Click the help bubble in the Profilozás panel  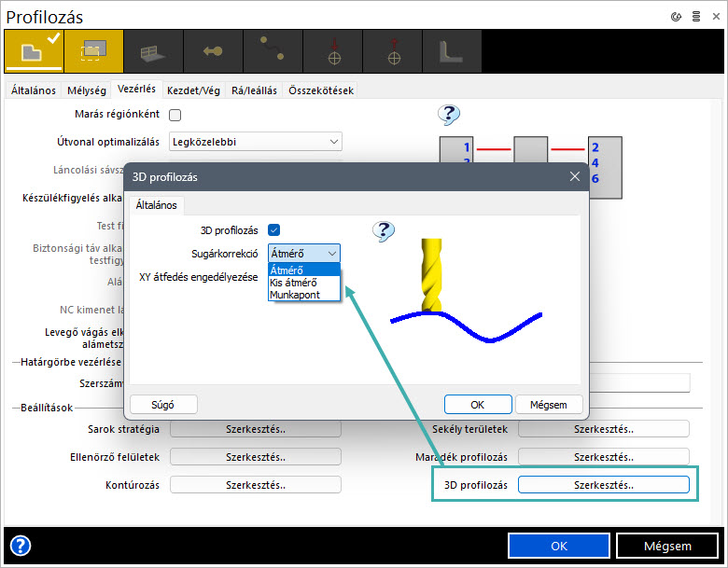point(449,114)
